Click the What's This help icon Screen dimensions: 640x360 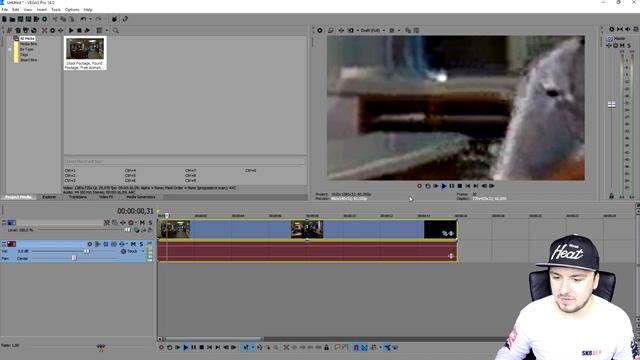125,19
